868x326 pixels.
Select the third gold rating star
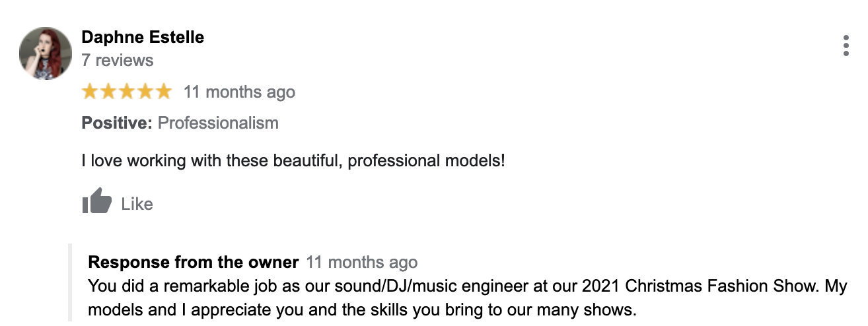coord(127,92)
